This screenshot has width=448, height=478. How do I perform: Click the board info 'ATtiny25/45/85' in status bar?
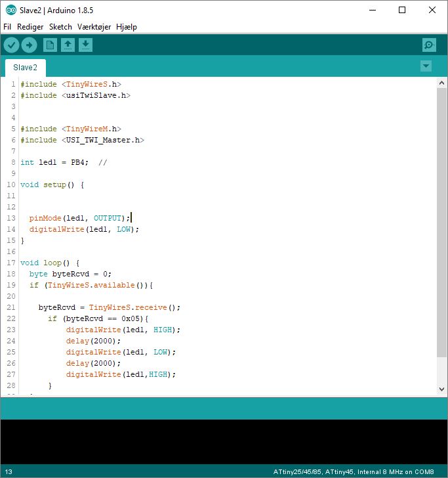297,472
